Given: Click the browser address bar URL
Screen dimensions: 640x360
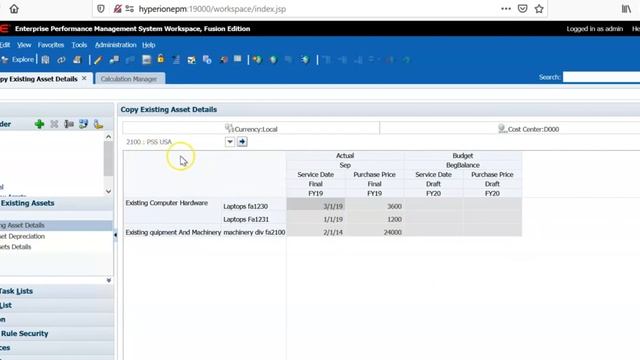Looking at the screenshot, I should tap(212, 9).
